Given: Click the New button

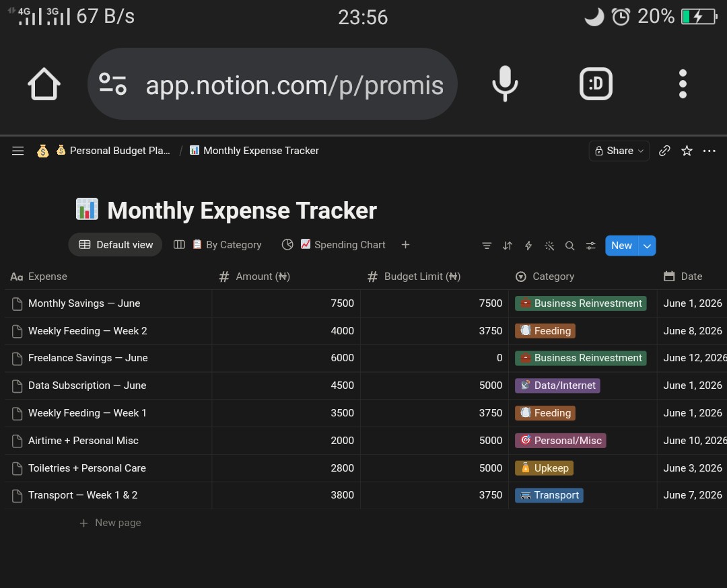Looking at the screenshot, I should click(621, 246).
